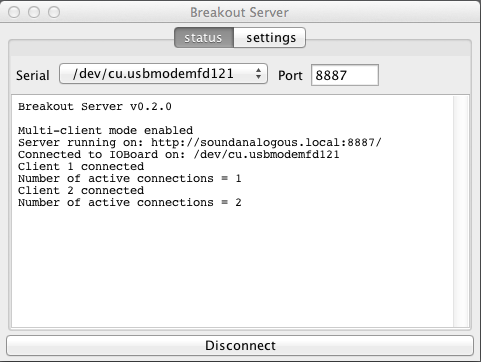The height and width of the screenshot is (362, 481).
Task: Click the Disconnect button
Action: tap(240, 345)
